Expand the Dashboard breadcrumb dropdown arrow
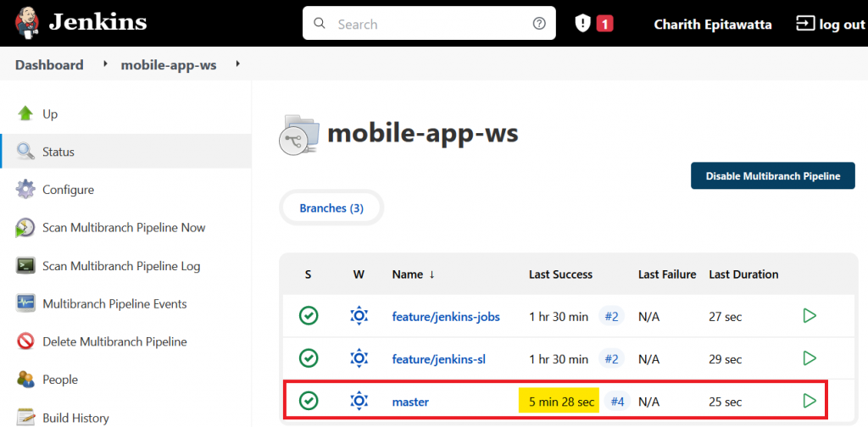The width and height of the screenshot is (868, 427). pyautogui.click(x=106, y=64)
